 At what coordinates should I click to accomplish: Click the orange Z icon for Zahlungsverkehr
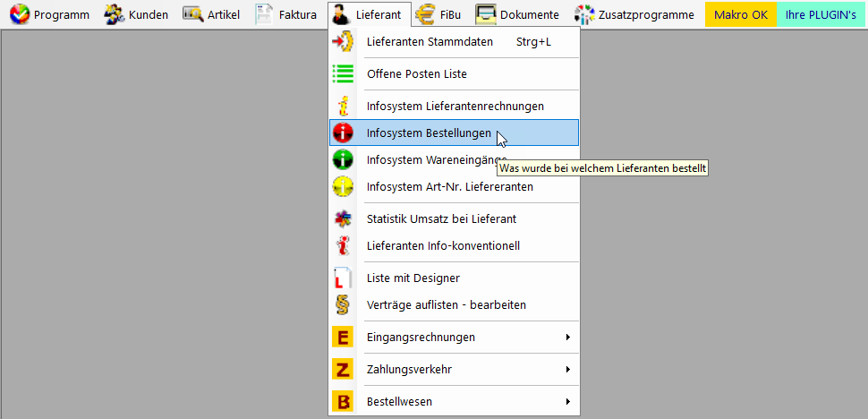coord(343,369)
